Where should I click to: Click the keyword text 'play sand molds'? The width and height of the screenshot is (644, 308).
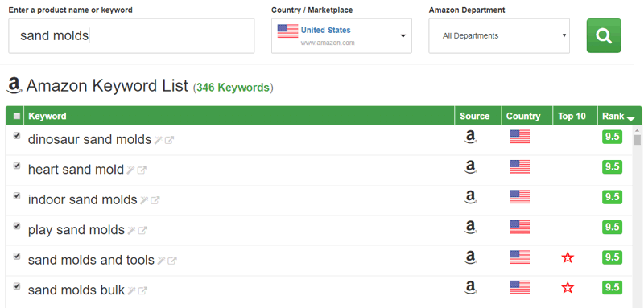[76, 230]
